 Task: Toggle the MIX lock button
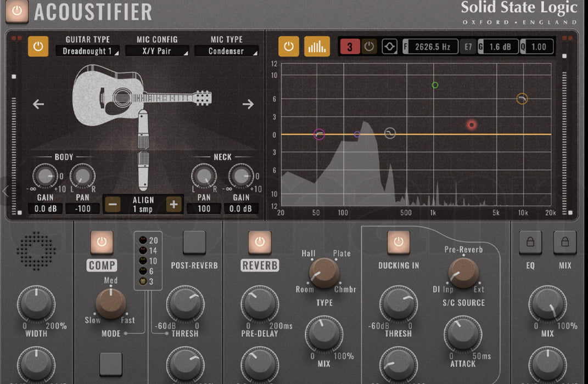click(564, 242)
